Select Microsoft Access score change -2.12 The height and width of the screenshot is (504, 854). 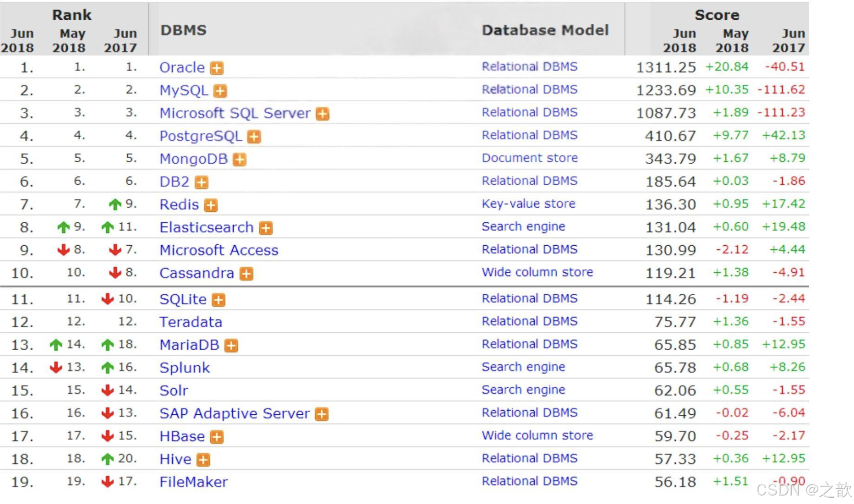coord(732,250)
